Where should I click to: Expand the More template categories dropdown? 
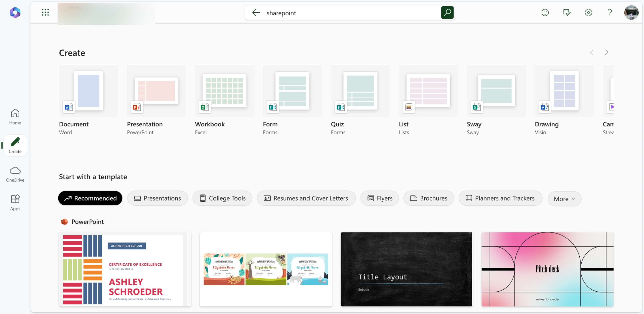pyautogui.click(x=564, y=199)
